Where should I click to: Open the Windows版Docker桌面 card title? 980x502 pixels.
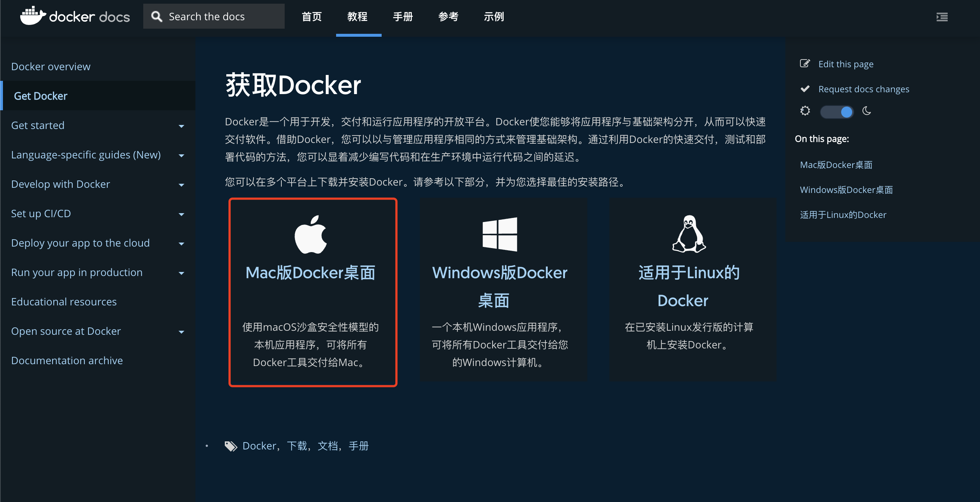500,287
